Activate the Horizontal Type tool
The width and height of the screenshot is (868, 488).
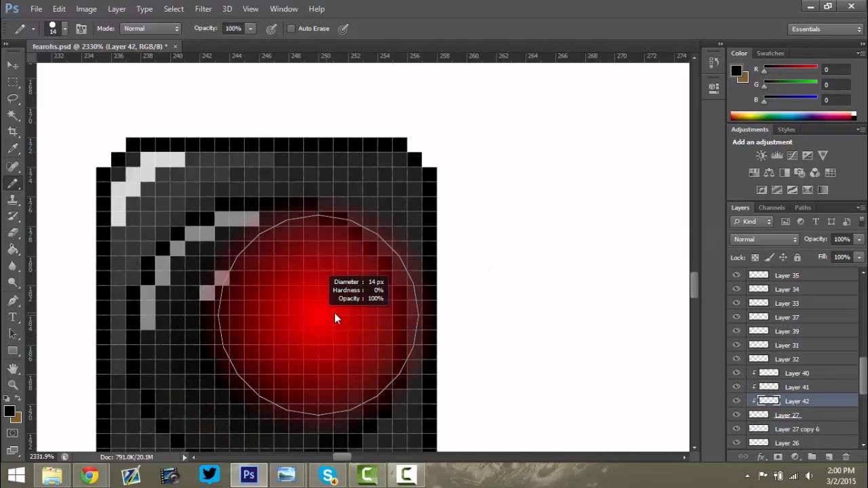[13, 317]
